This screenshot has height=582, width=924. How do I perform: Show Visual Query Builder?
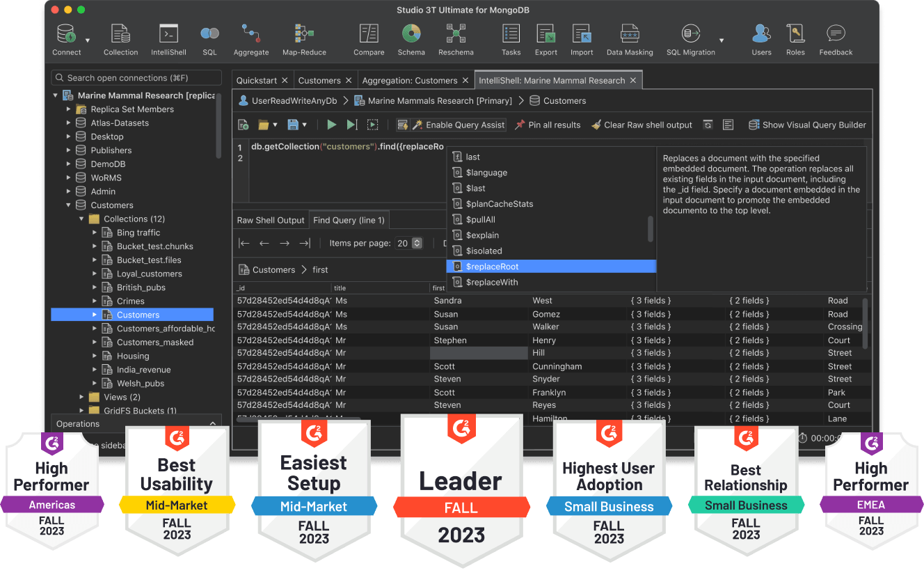807,125
